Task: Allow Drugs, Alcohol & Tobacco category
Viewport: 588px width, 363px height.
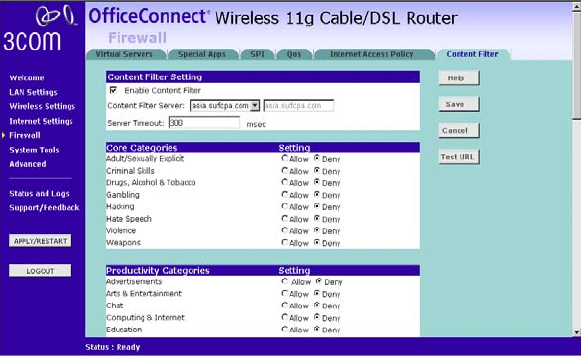Action: point(285,182)
